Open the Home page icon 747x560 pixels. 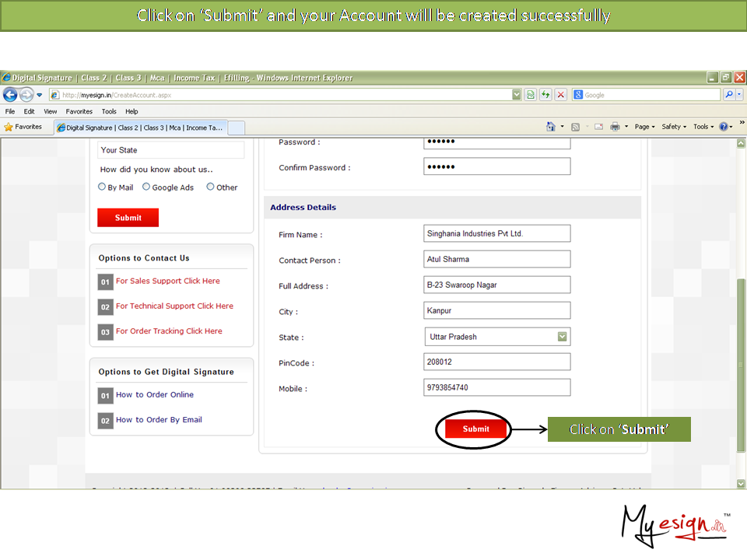click(x=551, y=127)
